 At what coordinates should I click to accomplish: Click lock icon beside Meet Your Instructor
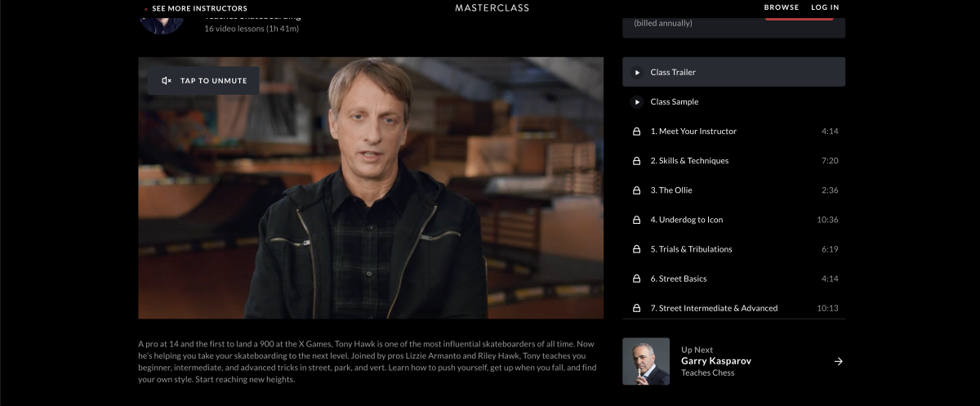636,131
